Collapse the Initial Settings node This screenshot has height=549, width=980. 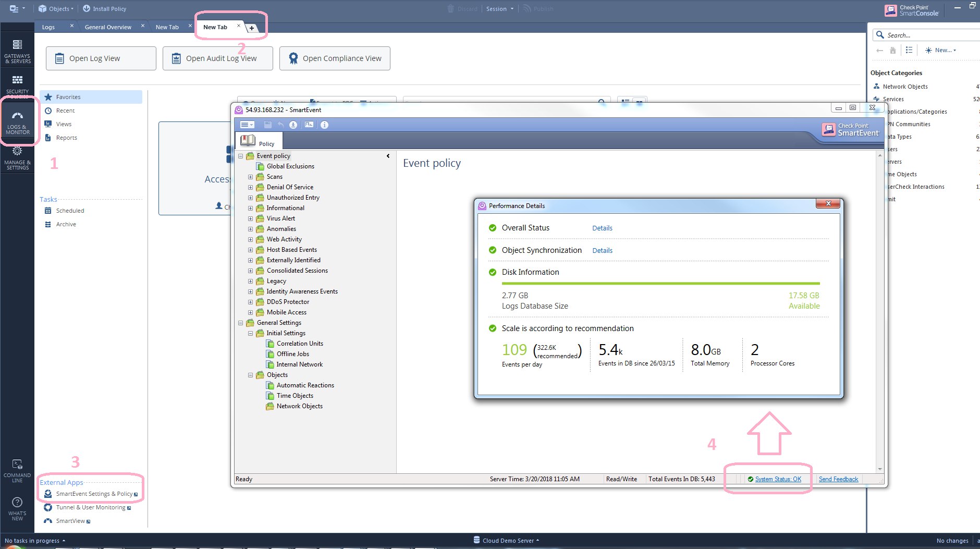250,333
